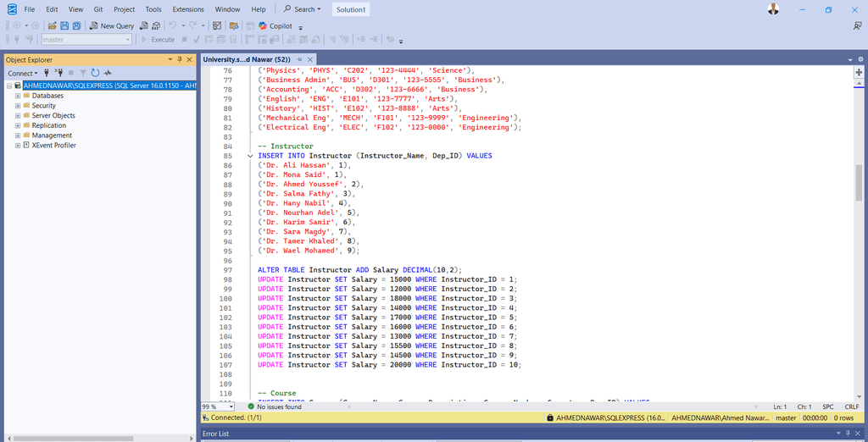Click the Open File folder icon
Screen dimensions: 868x442
51,26
